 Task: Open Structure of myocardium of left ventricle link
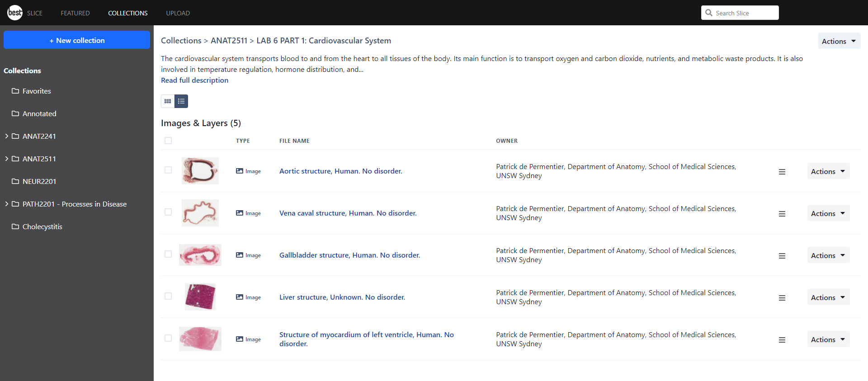tap(367, 339)
